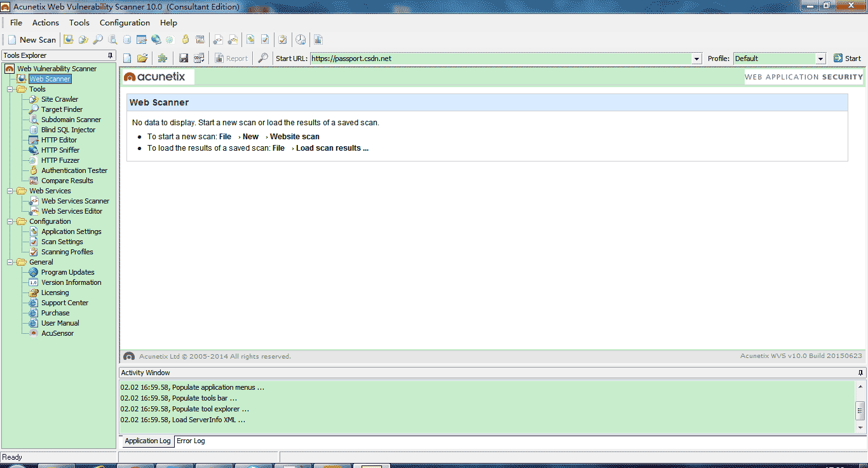Select Authentication Tester tree item
The image size is (868, 468).
click(74, 170)
